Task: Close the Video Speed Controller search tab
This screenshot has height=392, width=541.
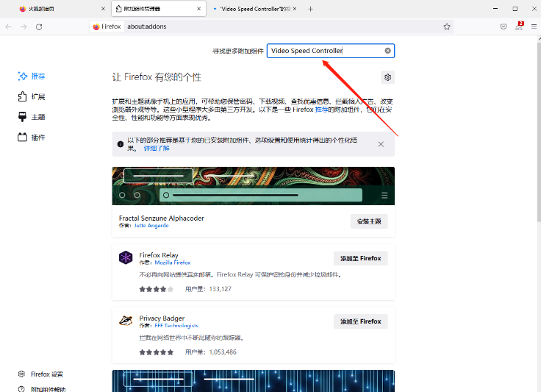Action: point(295,9)
